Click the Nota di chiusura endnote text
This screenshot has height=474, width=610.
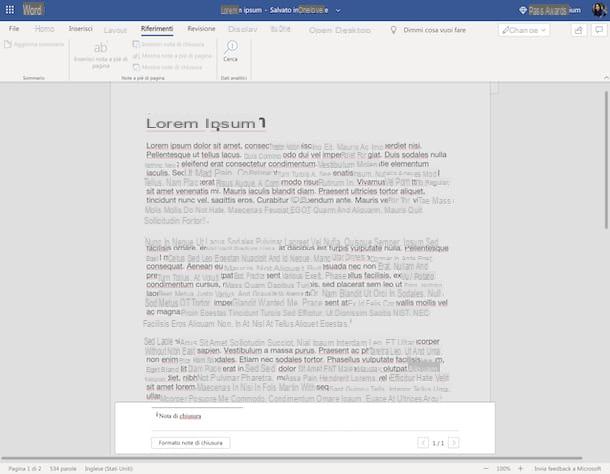[180, 416]
